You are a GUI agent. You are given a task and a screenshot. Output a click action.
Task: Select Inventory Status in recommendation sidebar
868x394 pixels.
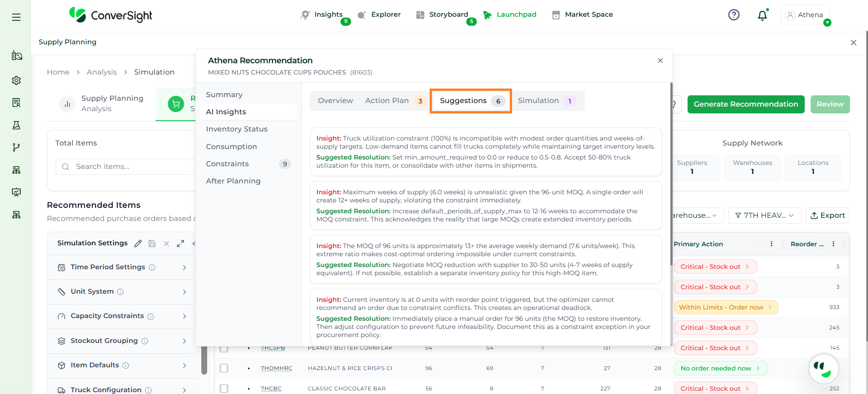(x=237, y=129)
